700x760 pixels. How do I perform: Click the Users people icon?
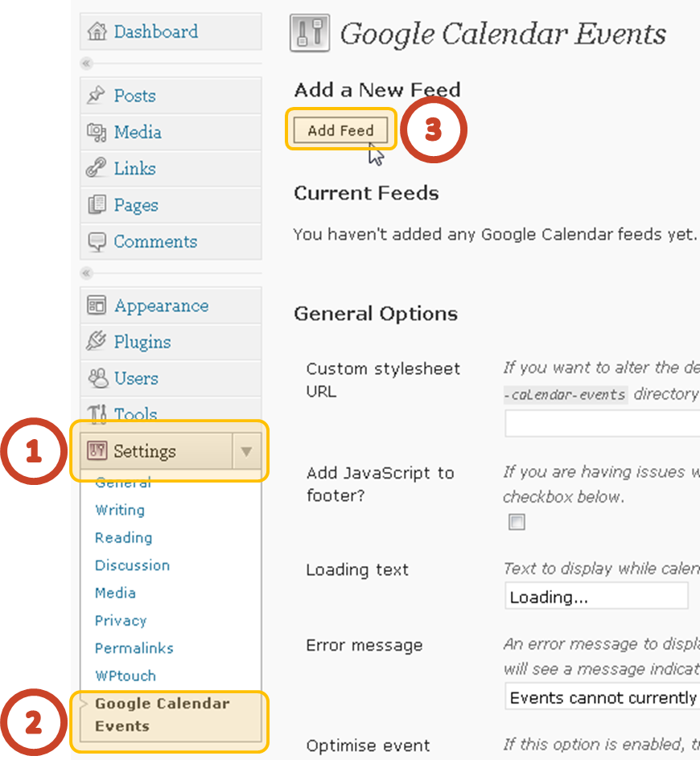[98, 378]
